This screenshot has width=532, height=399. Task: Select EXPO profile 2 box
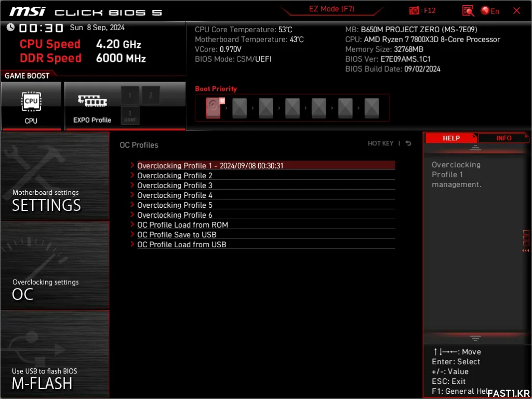(x=151, y=96)
